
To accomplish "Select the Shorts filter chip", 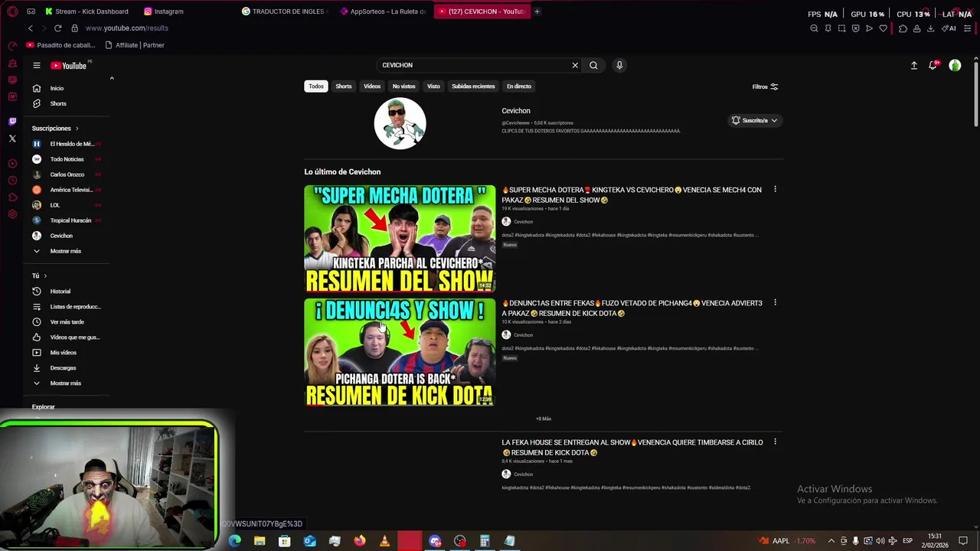I will [344, 86].
